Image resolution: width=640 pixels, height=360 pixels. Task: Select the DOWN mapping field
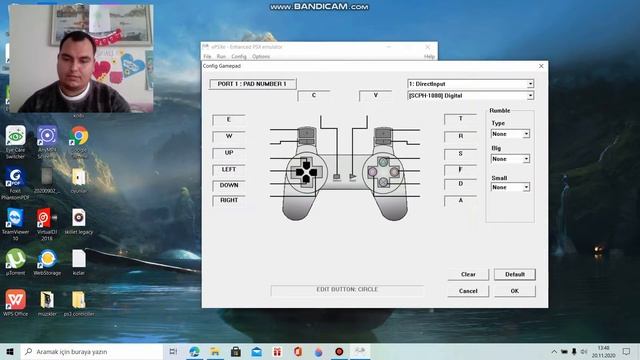(229, 185)
